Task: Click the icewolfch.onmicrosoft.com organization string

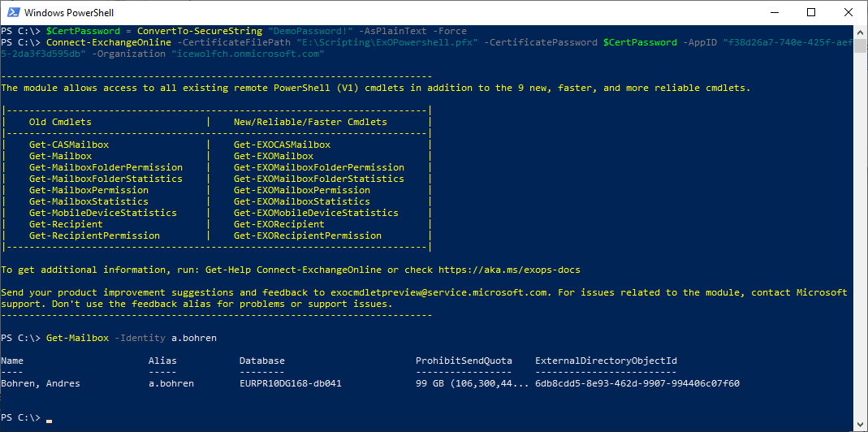Action: tap(248, 54)
